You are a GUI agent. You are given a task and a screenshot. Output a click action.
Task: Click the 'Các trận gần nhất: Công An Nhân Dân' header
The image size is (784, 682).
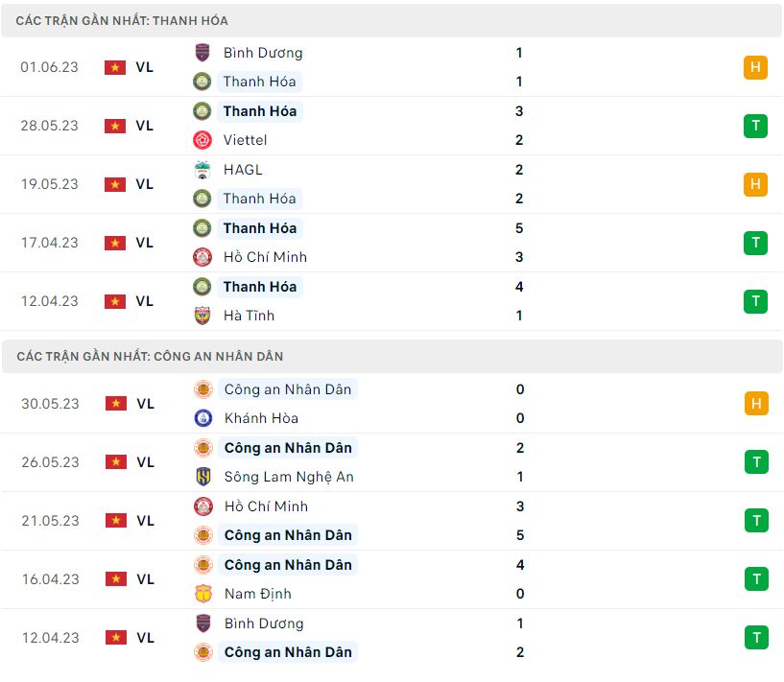click(x=150, y=356)
